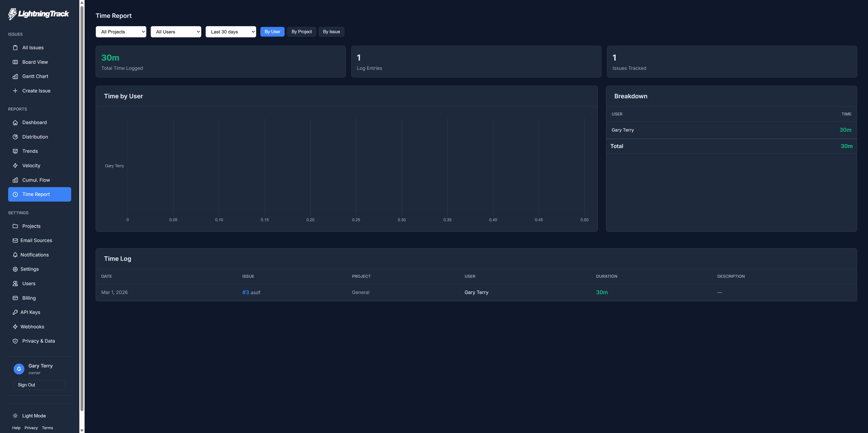Expand the All Users dropdown
This screenshot has width=868, height=433.
click(176, 32)
